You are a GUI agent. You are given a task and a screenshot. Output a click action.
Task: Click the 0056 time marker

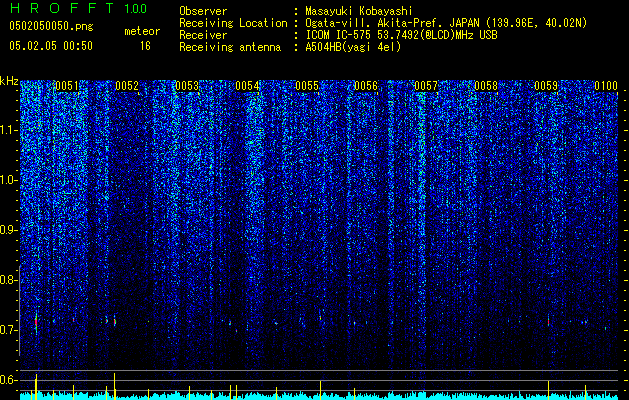tap(366, 86)
